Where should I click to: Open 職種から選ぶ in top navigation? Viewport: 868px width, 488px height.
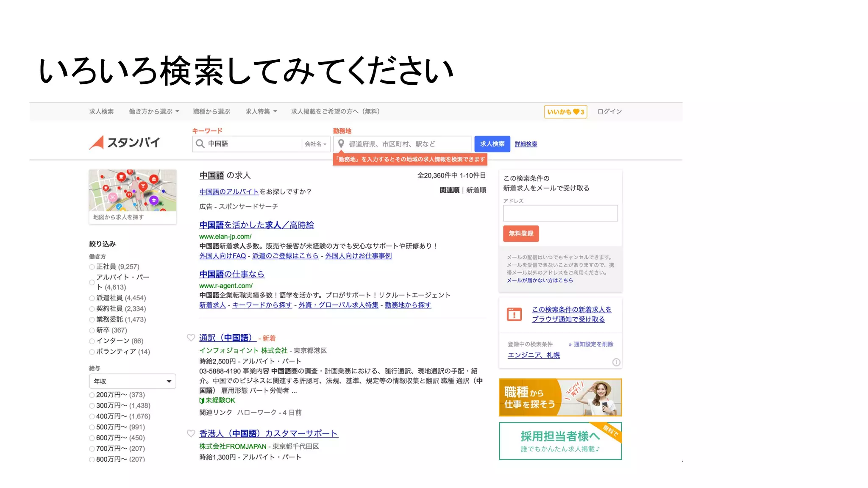[x=211, y=111]
